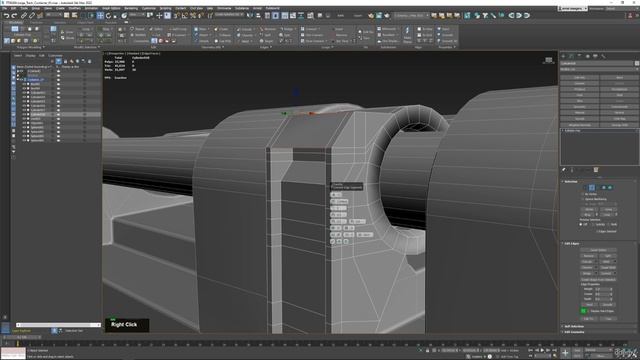640x360 pixels.
Task: Click the Play Animation button
Action: [542, 350]
